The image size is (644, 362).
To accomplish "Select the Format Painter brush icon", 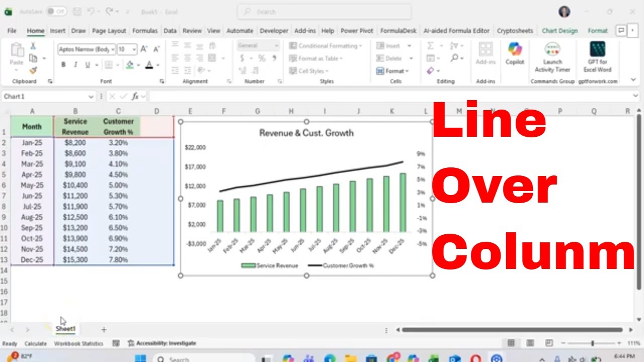I will coord(33,70).
